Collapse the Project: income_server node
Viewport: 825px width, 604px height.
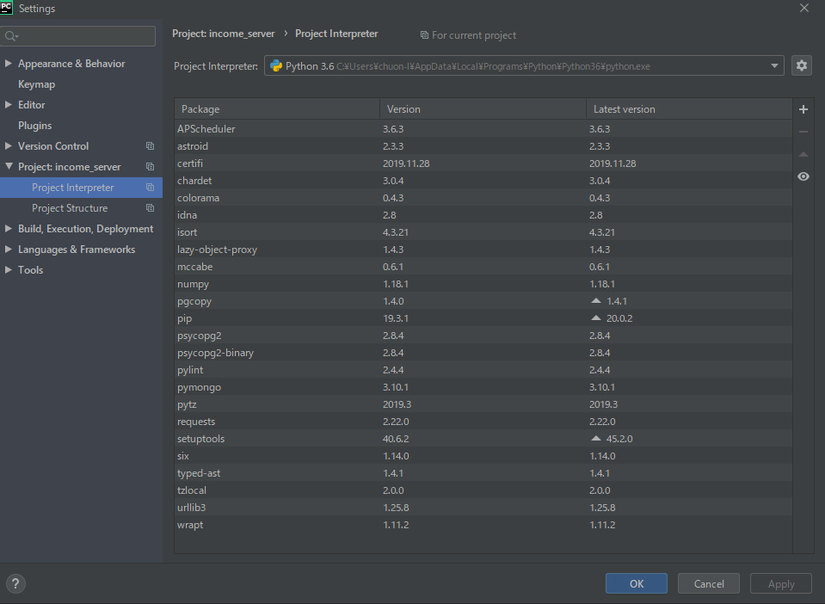pyautogui.click(x=9, y=167)
